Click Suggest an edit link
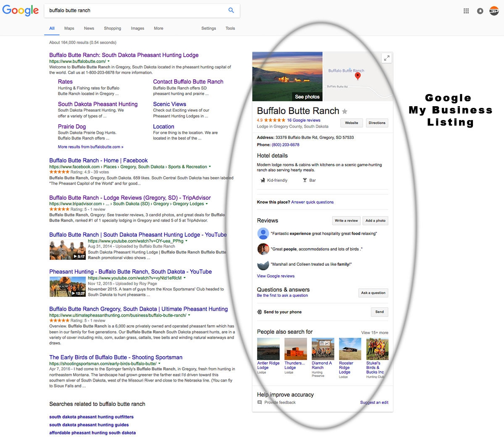This screenshot has width=504, height=437. [374, 402]
